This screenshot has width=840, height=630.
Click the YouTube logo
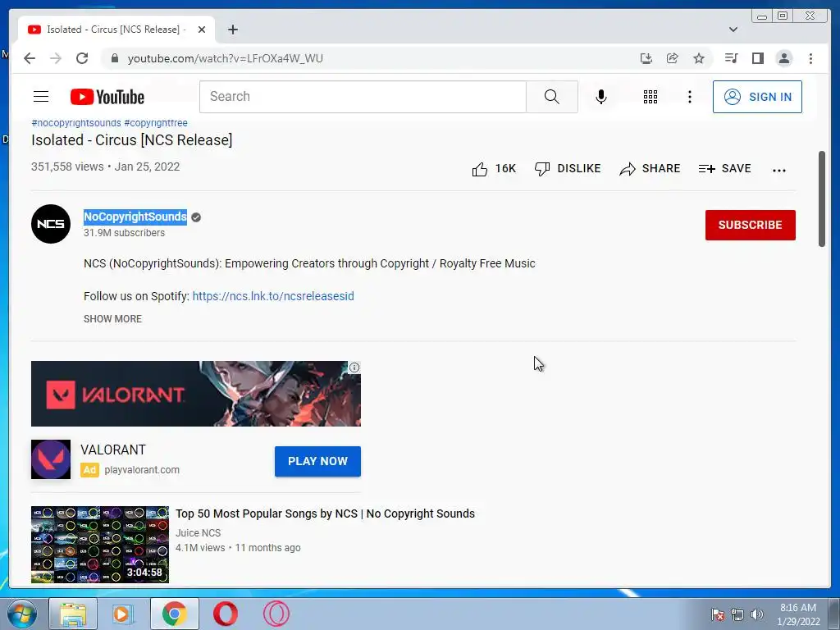point(107,97)
